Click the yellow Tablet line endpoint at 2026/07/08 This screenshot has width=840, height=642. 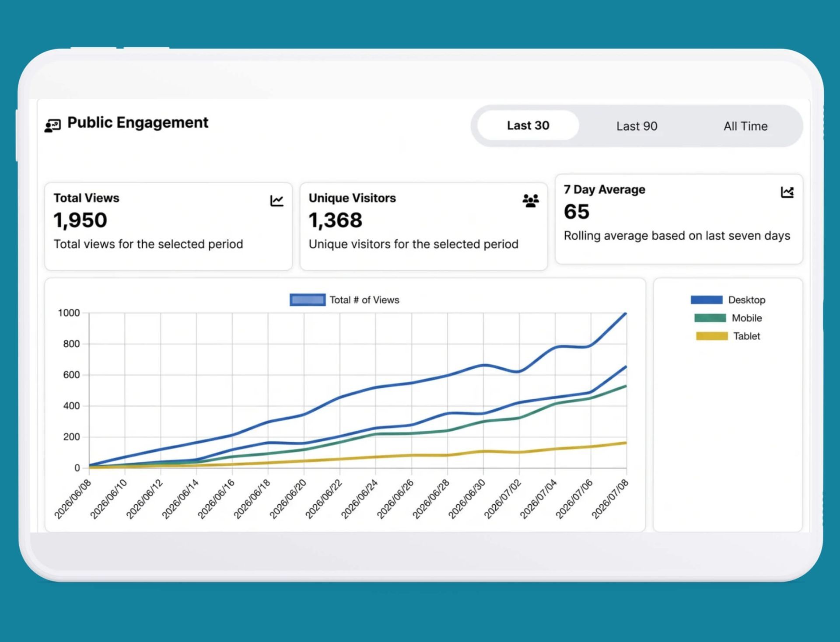coord(626,443)
